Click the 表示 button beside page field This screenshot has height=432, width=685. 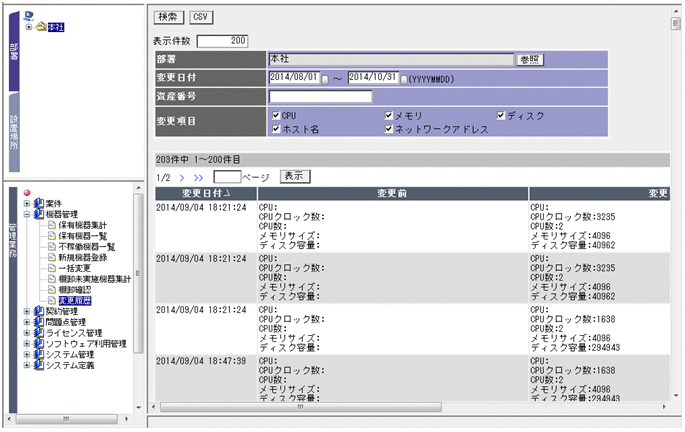tap(294, 176)
